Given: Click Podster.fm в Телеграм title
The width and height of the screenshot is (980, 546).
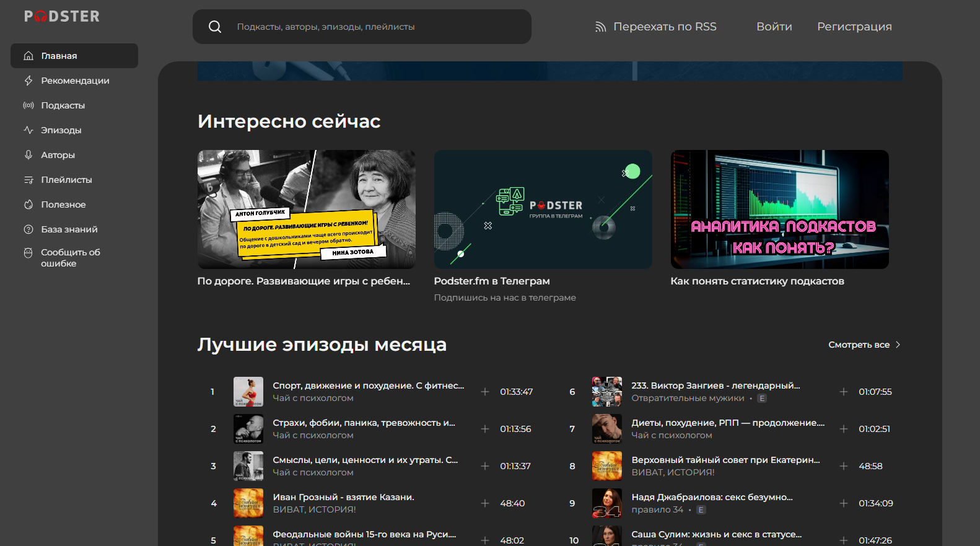Looking at the screenshot, I should [492, 281].
